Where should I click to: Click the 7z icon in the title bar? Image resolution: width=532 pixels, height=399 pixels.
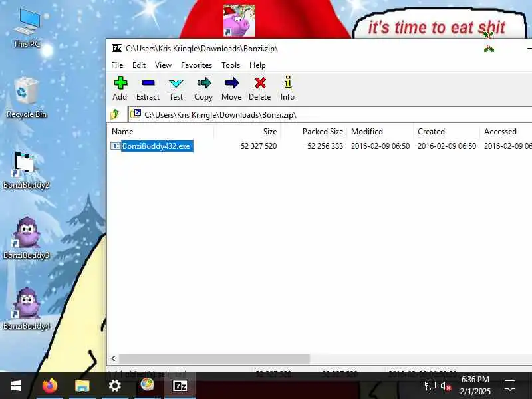(117, 48)
